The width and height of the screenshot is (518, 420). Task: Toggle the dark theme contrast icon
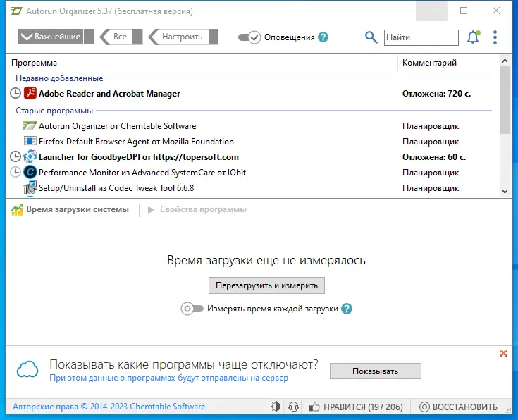pos(276,407)
